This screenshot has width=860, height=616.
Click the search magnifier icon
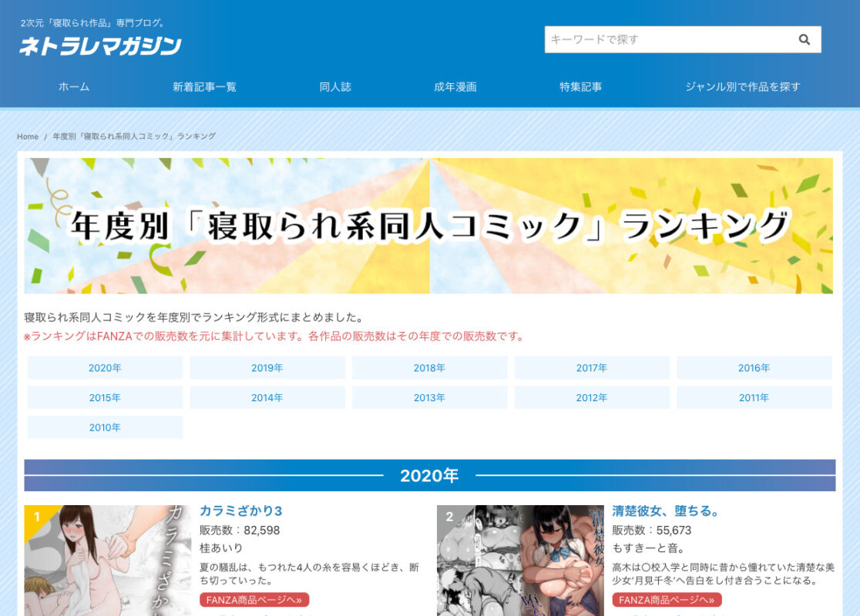pos(804,40)
